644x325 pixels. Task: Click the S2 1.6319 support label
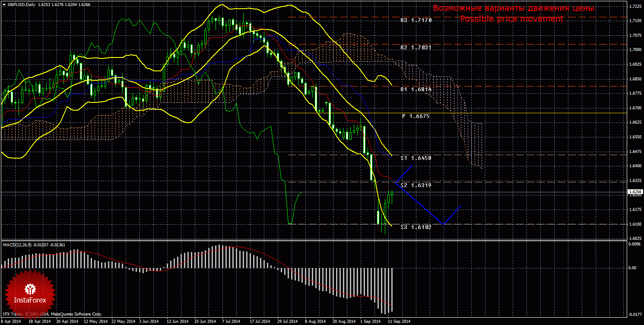click(x=416, y=185)
